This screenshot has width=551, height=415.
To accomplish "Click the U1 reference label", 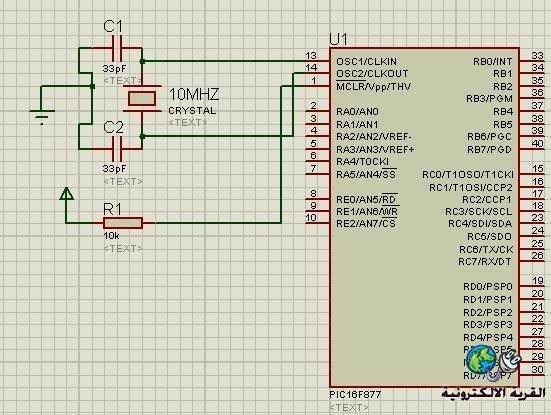I will tap(338, 39).
